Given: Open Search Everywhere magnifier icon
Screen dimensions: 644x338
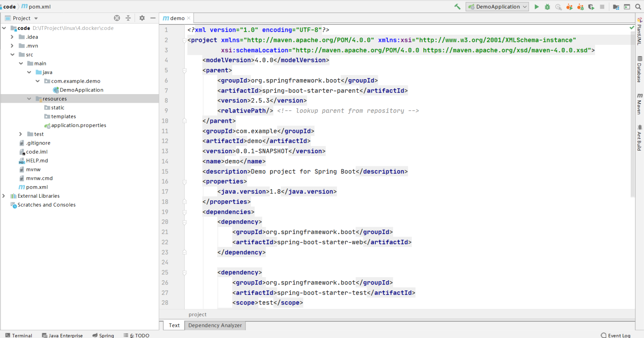Looking at the screenshot, I should pos(638,7).
